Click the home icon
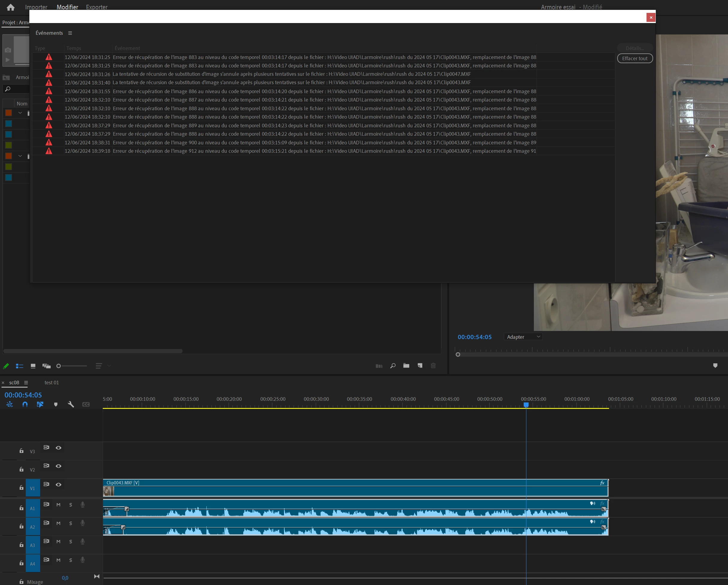This screenshot has width=728, height=585. 10,7
